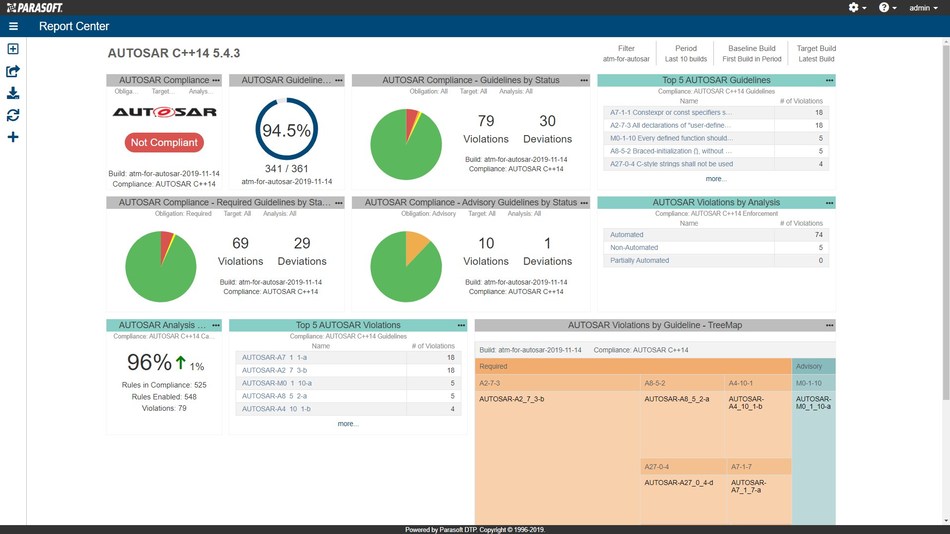Click the Required Guidelines pie chart
This screenshot has height=534, width=950.
tap(161, 267)
